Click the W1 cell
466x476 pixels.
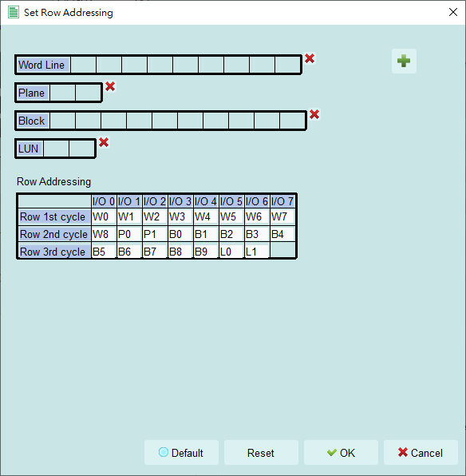point(129,216)
